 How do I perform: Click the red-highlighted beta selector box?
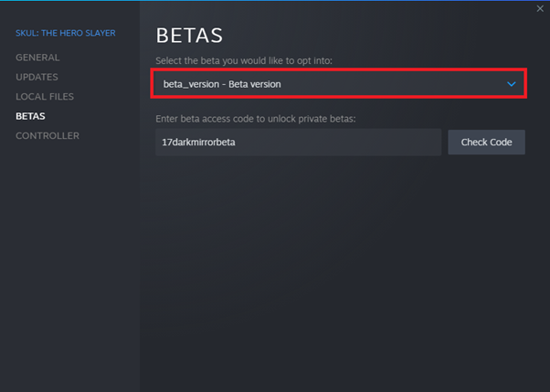click(x=338, y=83)
